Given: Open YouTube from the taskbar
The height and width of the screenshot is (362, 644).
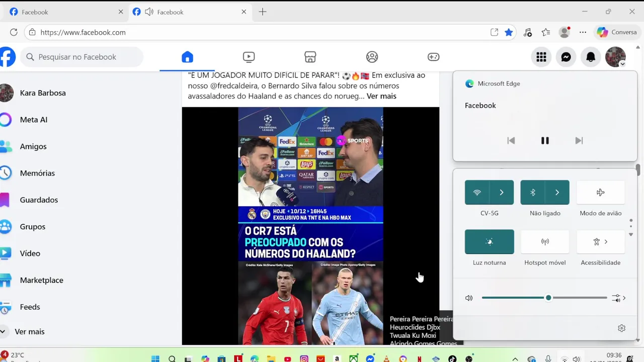Looking at the screenshot, I should point(287,359).
